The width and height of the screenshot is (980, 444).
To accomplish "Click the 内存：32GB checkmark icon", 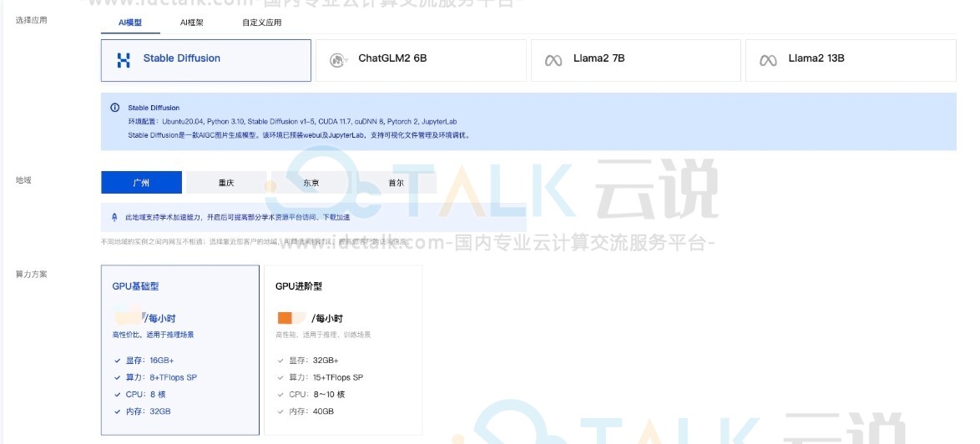I will [x=117, y=411].
